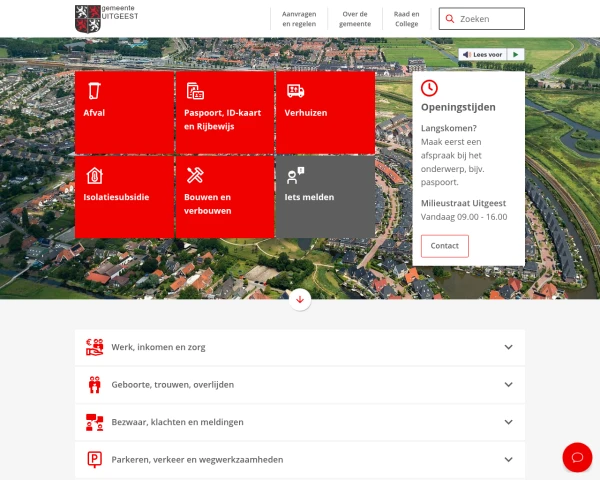The height and width of the screenshot is (480, 600).
Task: Open the Aanvragen en regelen menu
Action: pyautogui.click(x=299, y=19)
